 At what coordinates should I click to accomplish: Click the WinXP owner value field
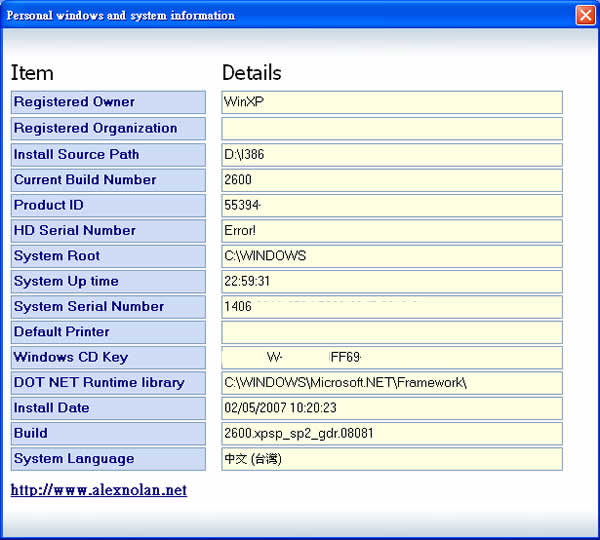pyautogui.click(x=392, y=102)
